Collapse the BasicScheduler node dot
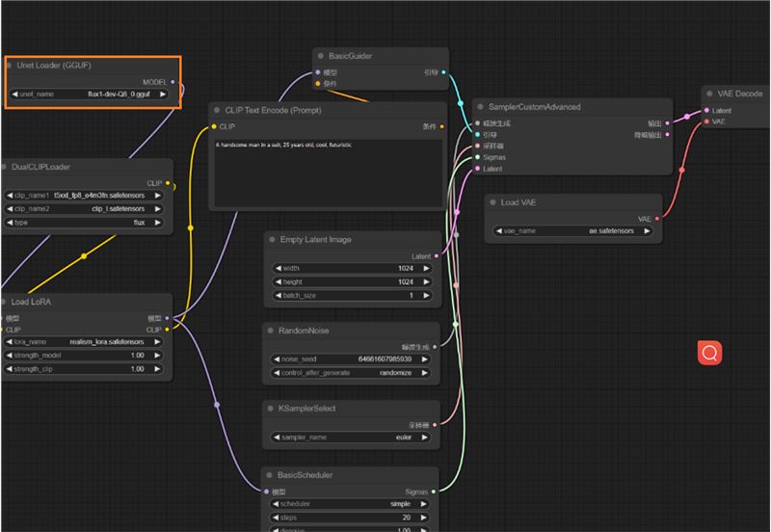771x532 pixels. tap(270, 475)
